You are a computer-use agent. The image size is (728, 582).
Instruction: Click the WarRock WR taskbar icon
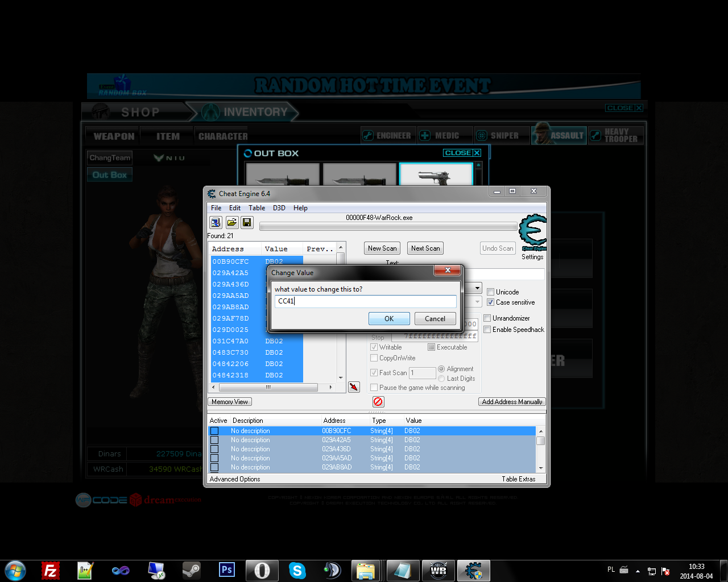click(439, 570)
